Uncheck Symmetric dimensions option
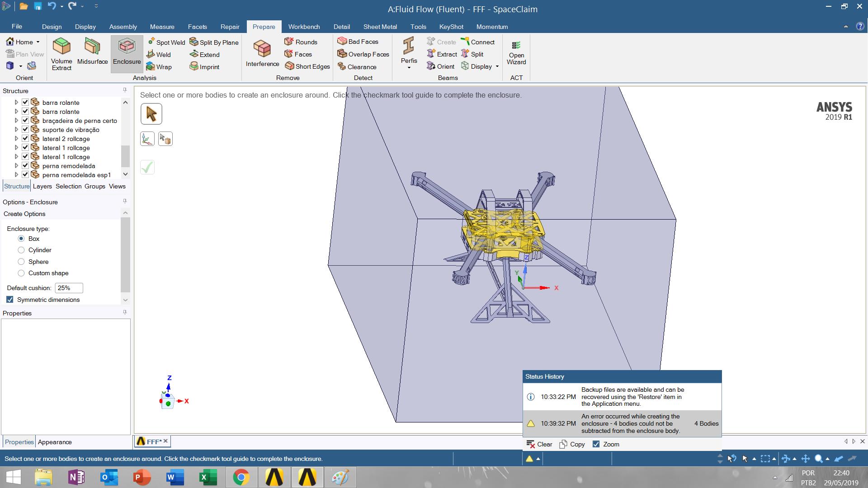The image size is (868, 488). coord(10,300)
